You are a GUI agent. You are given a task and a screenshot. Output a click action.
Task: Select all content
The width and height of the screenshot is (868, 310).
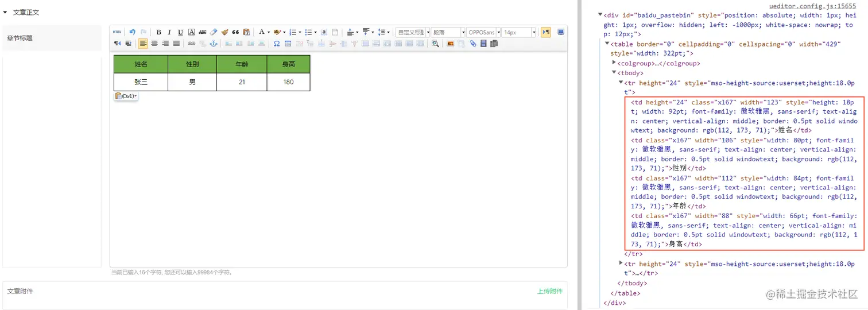(324, 32)
